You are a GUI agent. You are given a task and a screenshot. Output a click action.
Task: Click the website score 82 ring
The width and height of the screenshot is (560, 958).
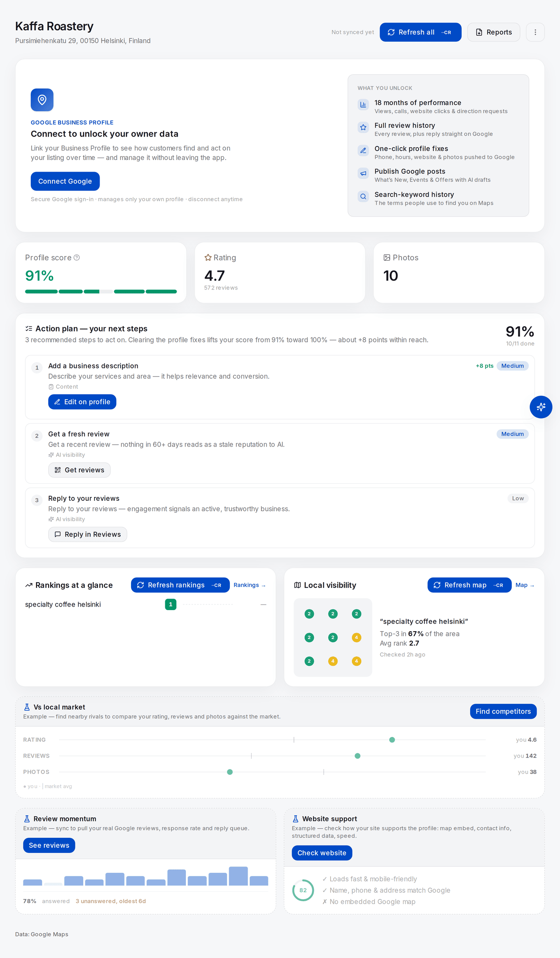[x=303, y=890]
